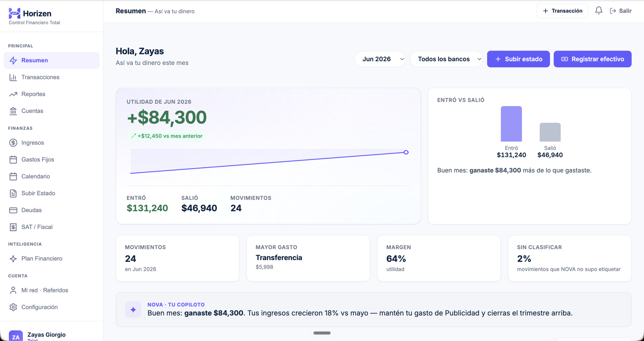644x341 pixels.
Task: Open the Jun 2026 month dropdown
Action: (380, 59)
